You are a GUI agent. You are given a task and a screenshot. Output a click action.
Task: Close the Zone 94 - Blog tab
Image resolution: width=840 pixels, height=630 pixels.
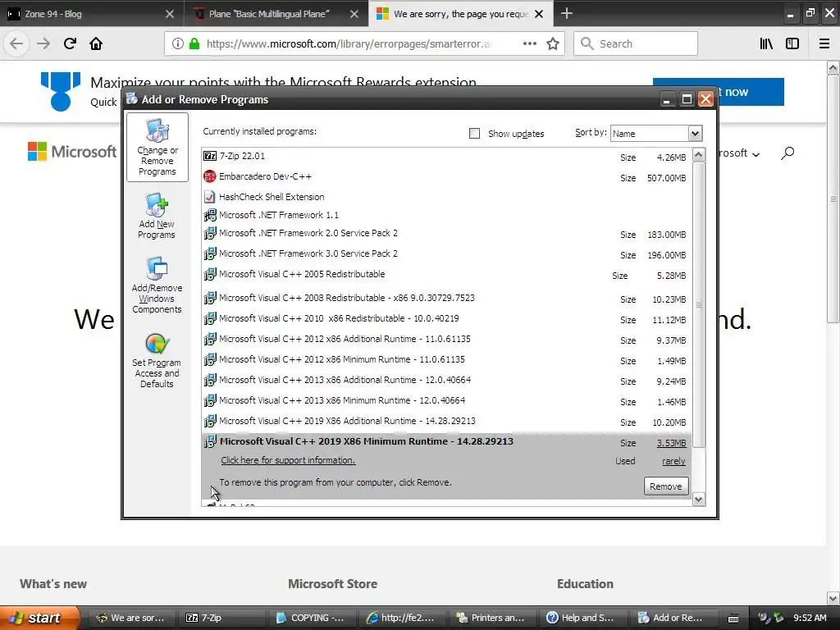169,14
